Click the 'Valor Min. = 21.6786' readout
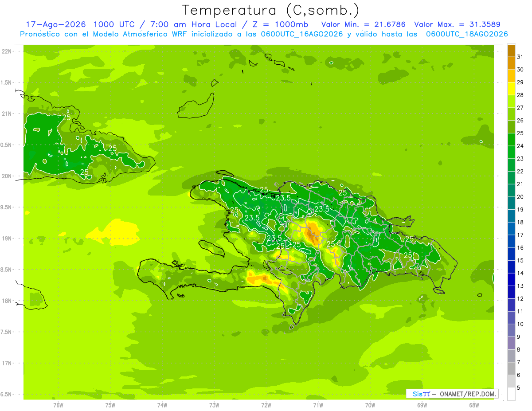Screen dimensions: 532x411 click(364, 24)
